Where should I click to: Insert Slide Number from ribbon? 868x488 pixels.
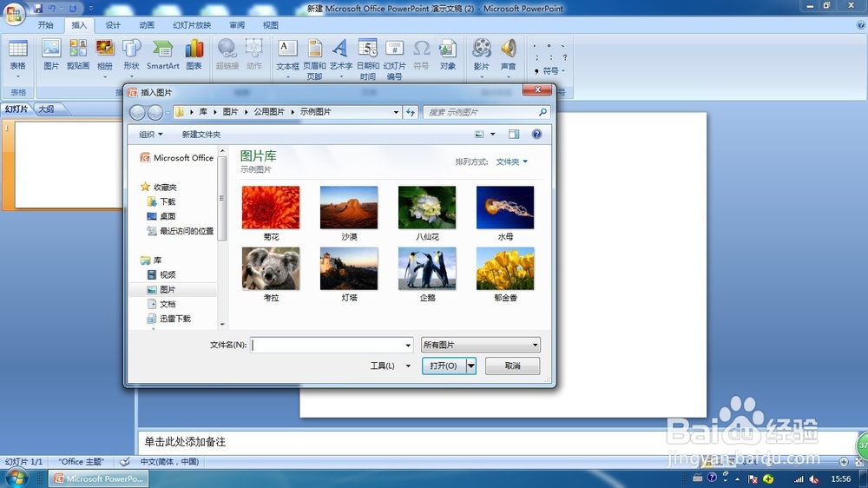[x=394, y=58]
